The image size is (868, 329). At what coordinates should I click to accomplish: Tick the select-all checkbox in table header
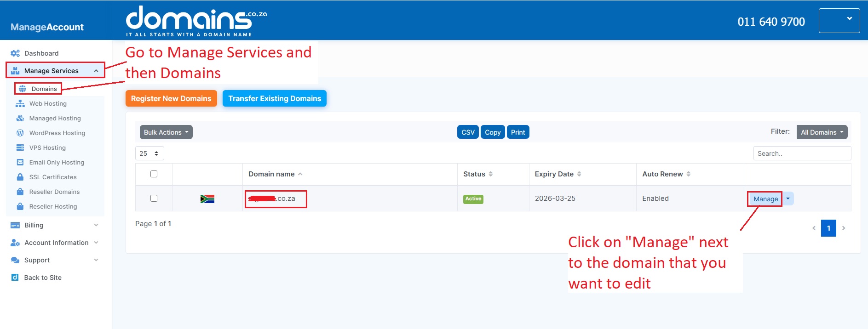pos(154,174)
